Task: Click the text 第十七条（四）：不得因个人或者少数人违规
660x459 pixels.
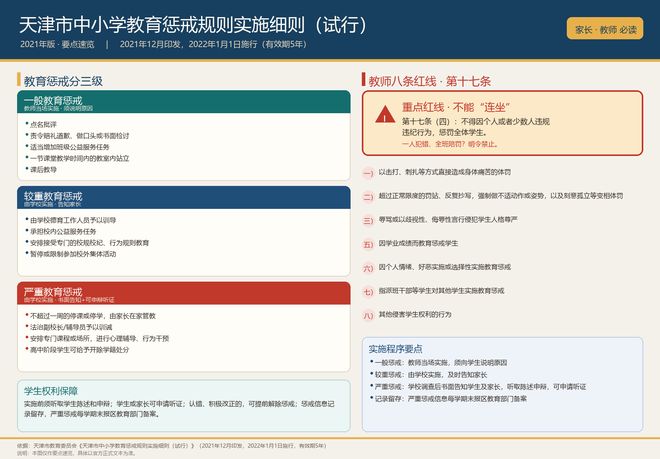Action: 476,122
